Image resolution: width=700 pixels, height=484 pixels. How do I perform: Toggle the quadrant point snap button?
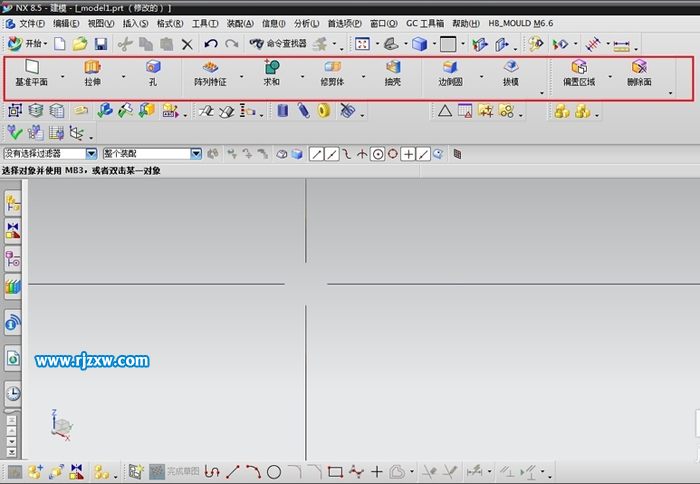click(x=393, y=154)
